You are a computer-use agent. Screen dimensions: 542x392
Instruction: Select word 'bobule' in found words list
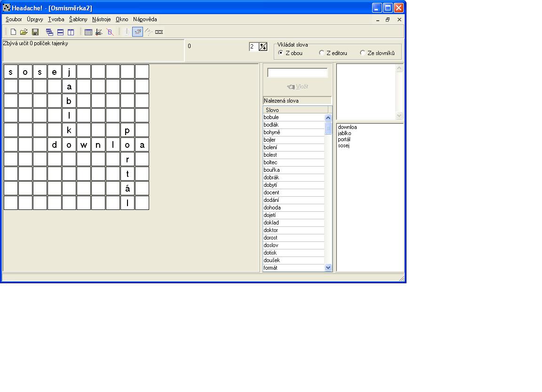click(294, 117)
